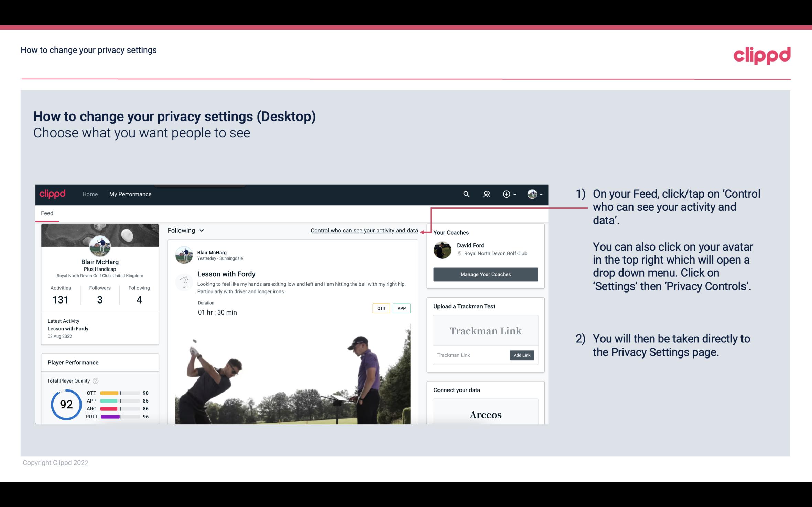Click Blair McHarg profile picture thumbnail
Image resolution: width=812 pixels, height=507 pixels.
[99, 246]
